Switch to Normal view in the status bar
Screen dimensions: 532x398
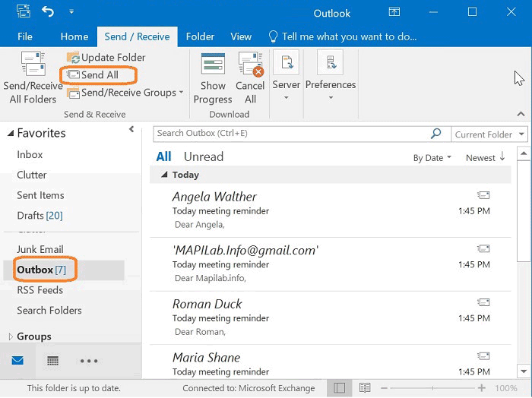click(x=339, y=388)
